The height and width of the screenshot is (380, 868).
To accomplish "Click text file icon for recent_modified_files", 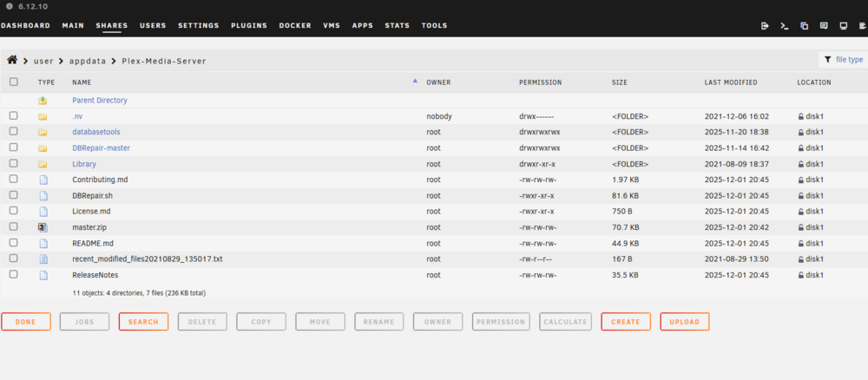I will click(43, 259).
